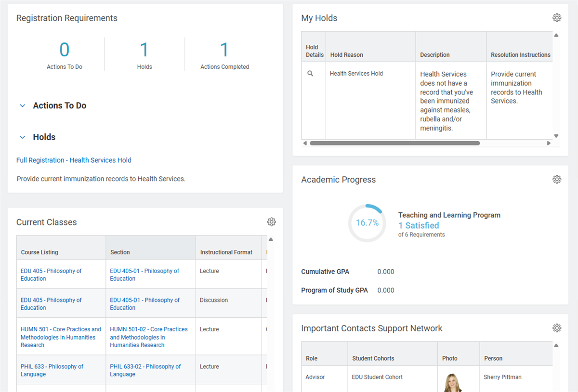Open the Current Classes settings gear
Screen dimensions: 578x392
point(272,222)
